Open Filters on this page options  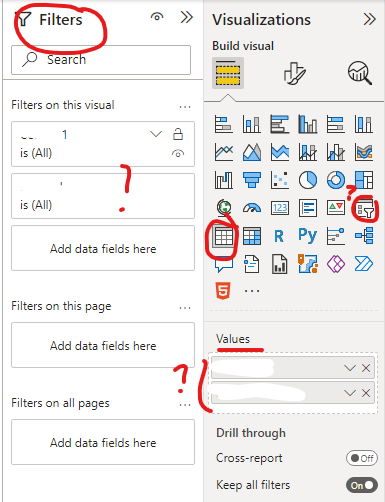(x=185, y=308)
